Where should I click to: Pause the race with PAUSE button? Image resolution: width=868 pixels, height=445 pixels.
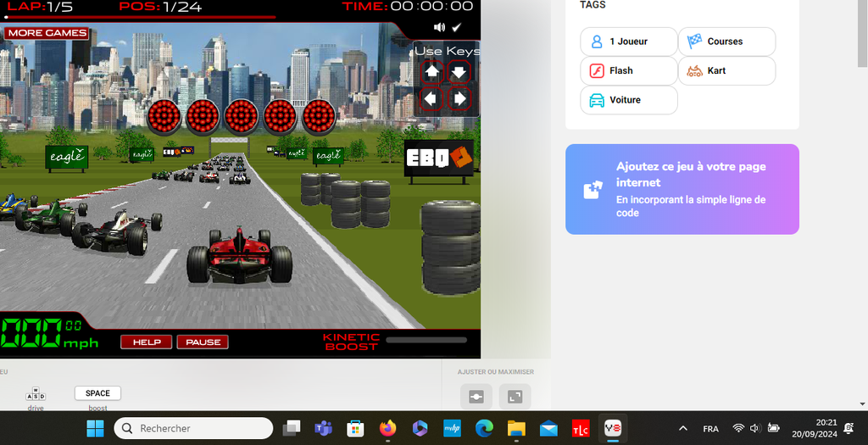tap(203, 342)
